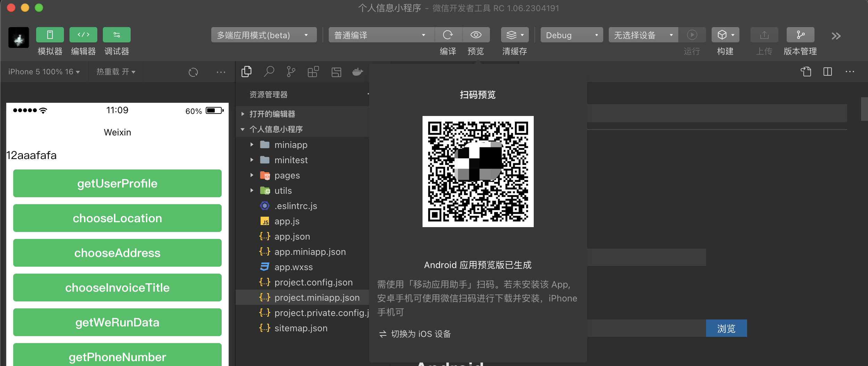Viewport: 868px width, 366px height.
Task: Expand the 打开的编辑器 section
Action: coord(302,114)
